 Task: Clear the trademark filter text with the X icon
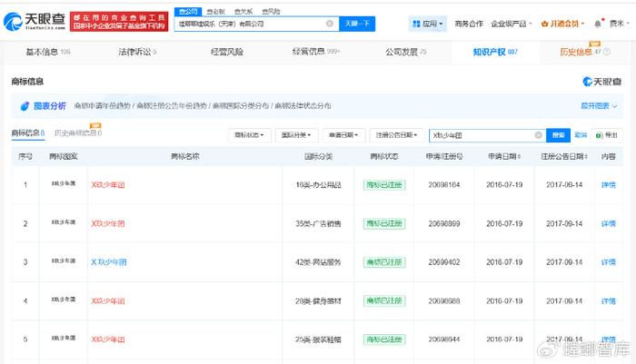[538, 135]
